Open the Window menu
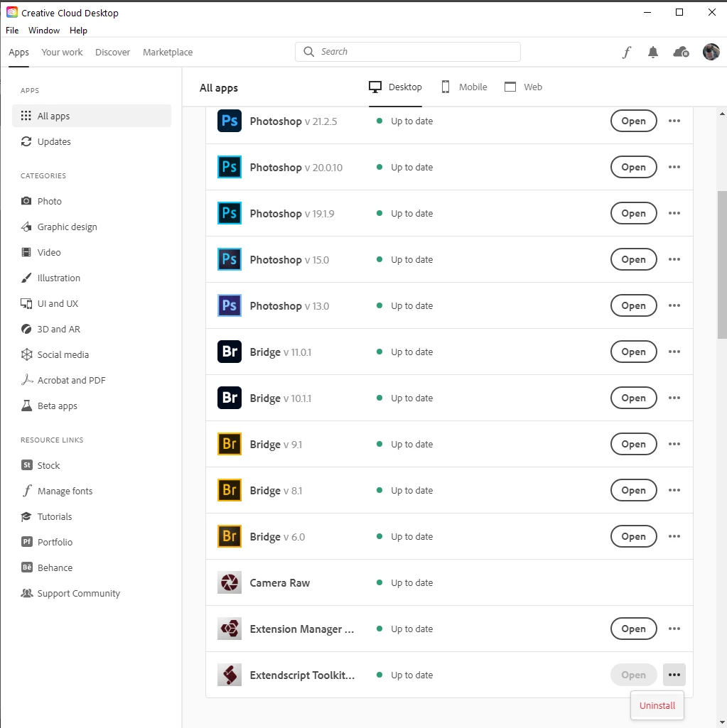Image resolution: width=727 pixels, height=728 pixels. pyautogui.click(x=44, y=30)
